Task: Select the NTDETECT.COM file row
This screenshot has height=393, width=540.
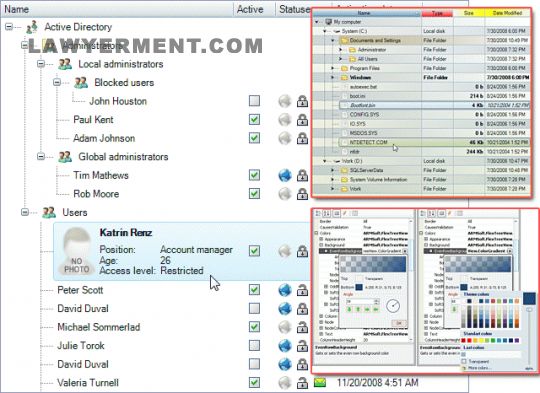Action: pos(435,142)
